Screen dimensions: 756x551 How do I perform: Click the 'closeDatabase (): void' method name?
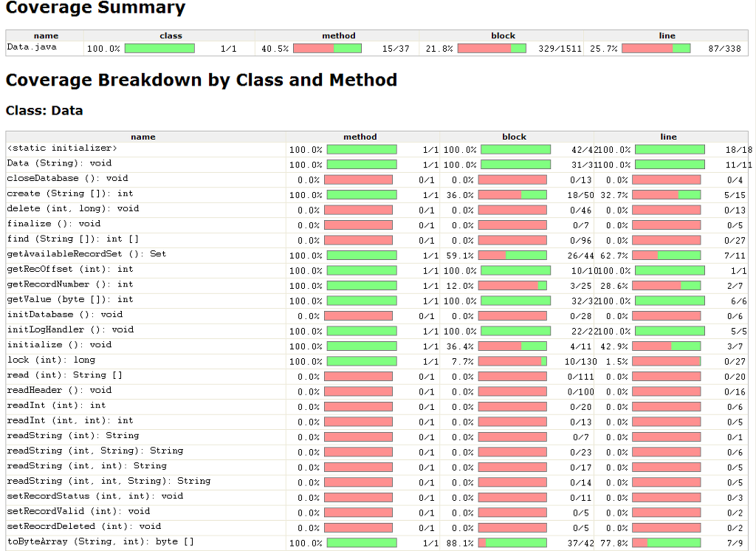tap(67, 179)
